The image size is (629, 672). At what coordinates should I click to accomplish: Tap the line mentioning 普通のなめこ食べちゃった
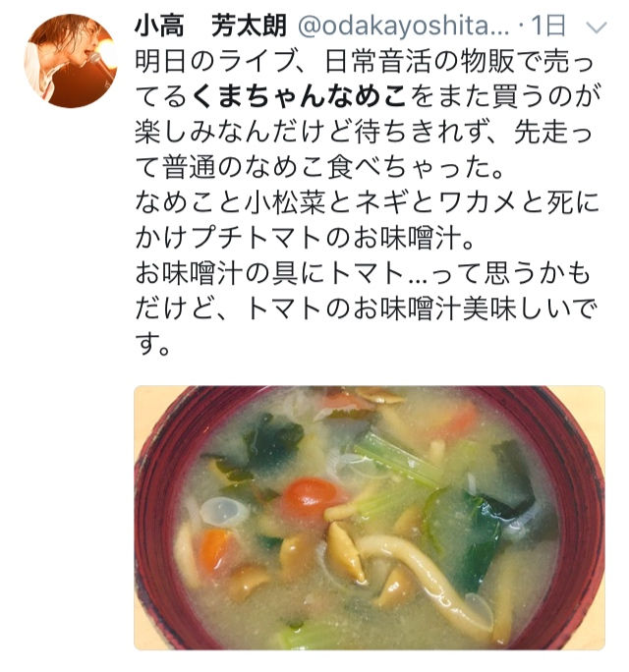click(320, 167)
